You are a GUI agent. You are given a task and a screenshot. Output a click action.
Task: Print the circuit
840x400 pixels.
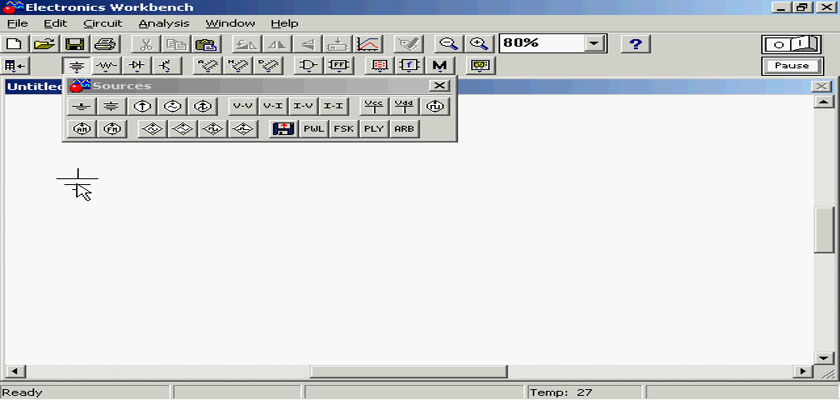click(104, 44)
